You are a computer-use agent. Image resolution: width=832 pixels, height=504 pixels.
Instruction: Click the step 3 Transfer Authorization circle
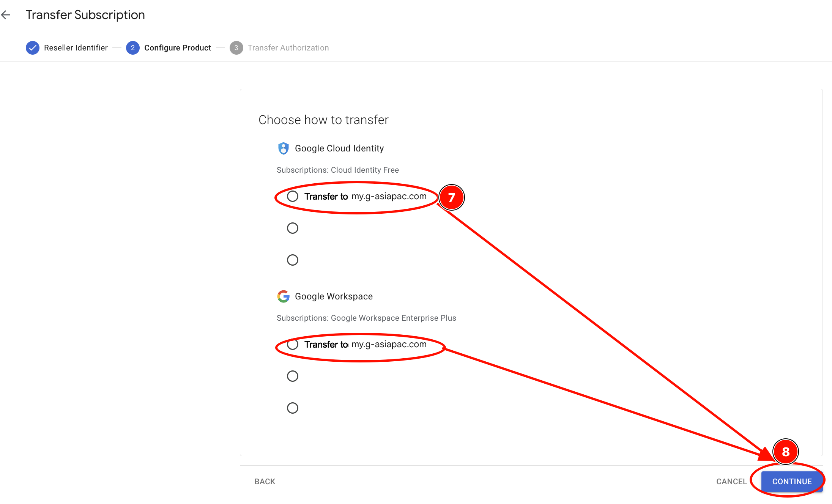point(236,48)
